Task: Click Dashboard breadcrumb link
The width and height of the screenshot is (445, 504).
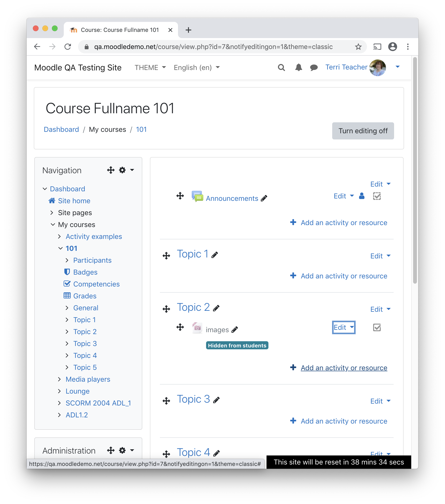Action: click(61, 129)
